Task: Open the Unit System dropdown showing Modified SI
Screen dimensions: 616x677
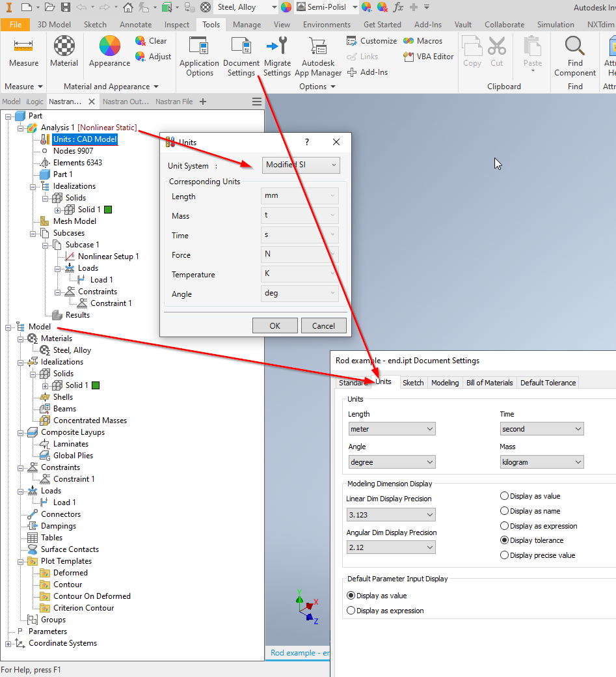Action: pyautogui.click(x=301, y=165)
